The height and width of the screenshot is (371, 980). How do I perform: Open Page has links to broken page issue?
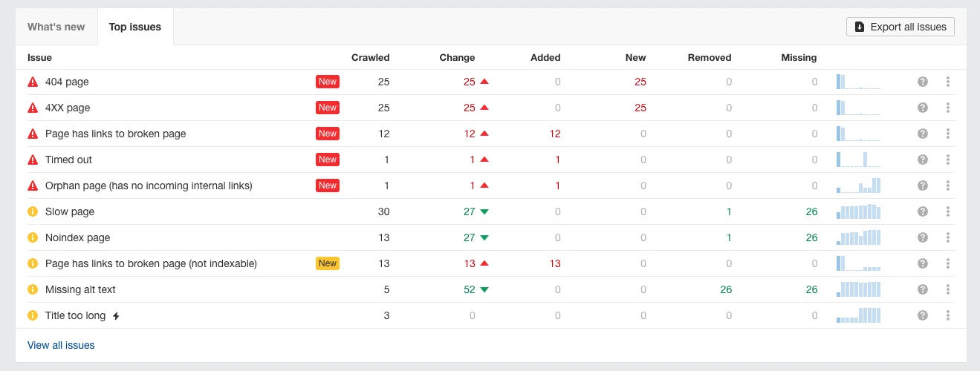(115, 134)
